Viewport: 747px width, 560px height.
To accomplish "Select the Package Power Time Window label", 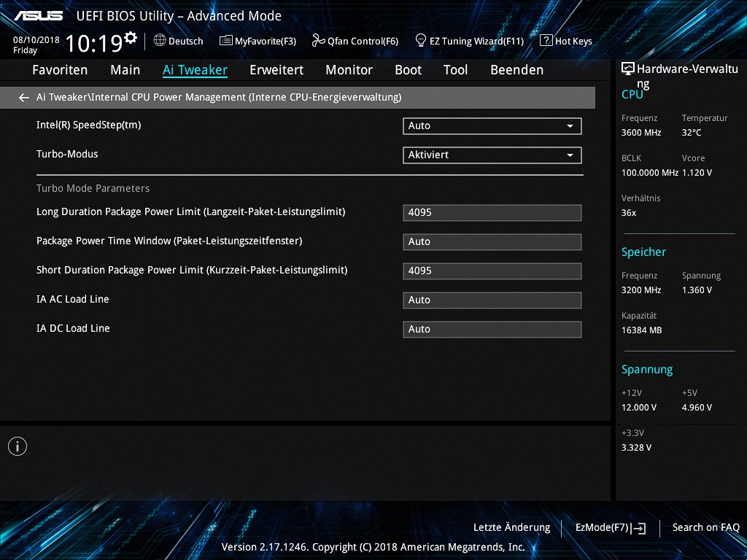I will [x=169, y=241].
